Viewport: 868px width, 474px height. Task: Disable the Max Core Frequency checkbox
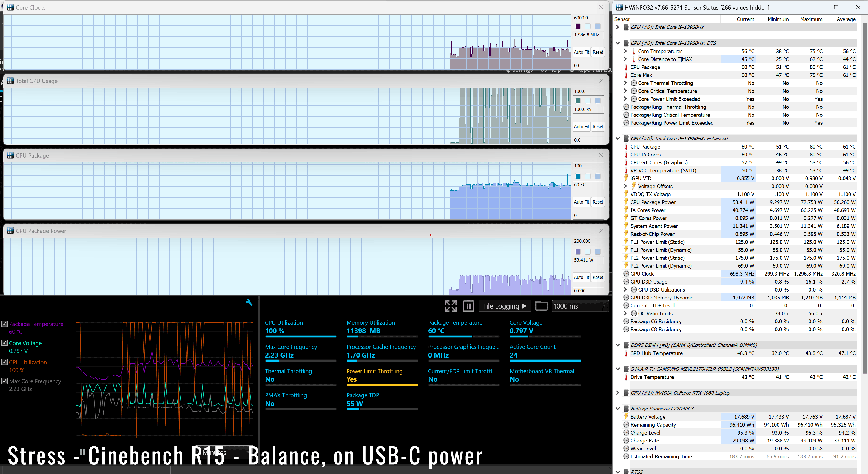coord(5,381)
